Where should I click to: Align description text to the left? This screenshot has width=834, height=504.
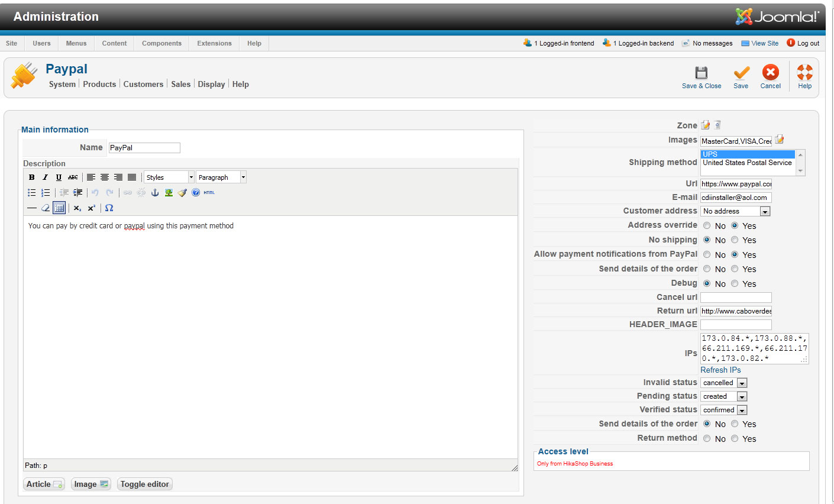[x=91, y=177]
